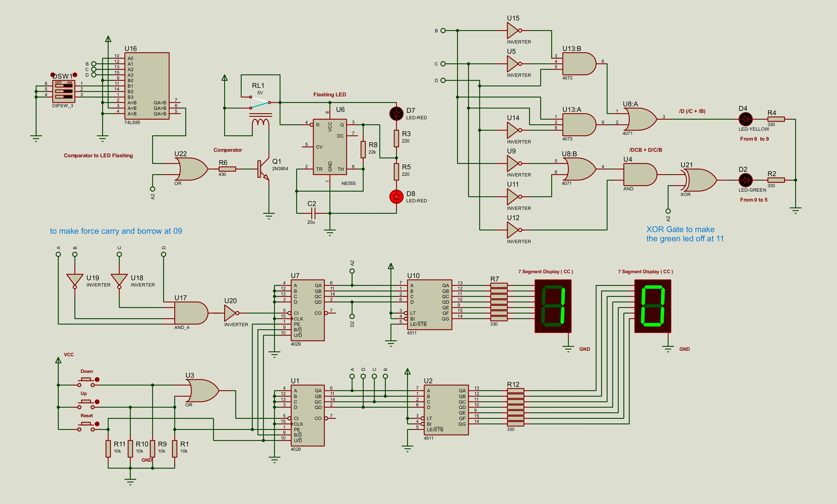Select the U7 4029 counter chip
Screen dimensions: 837x504
click(x=308, y=310)
